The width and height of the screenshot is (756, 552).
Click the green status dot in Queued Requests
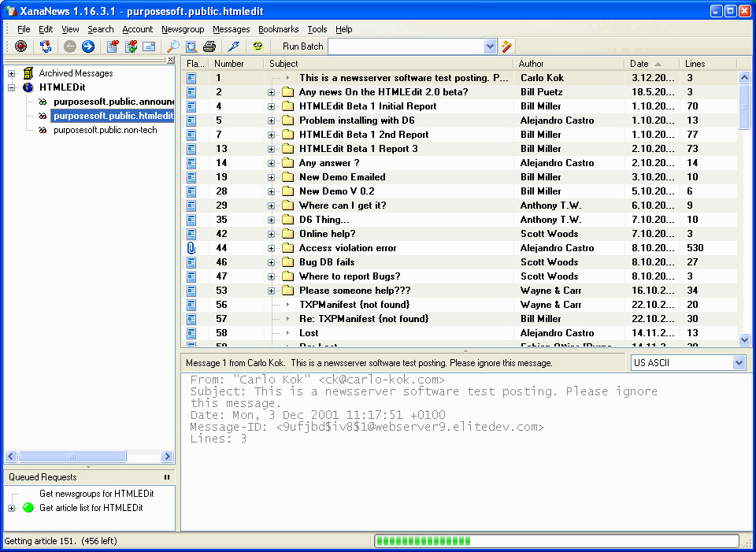click(28, 508)
